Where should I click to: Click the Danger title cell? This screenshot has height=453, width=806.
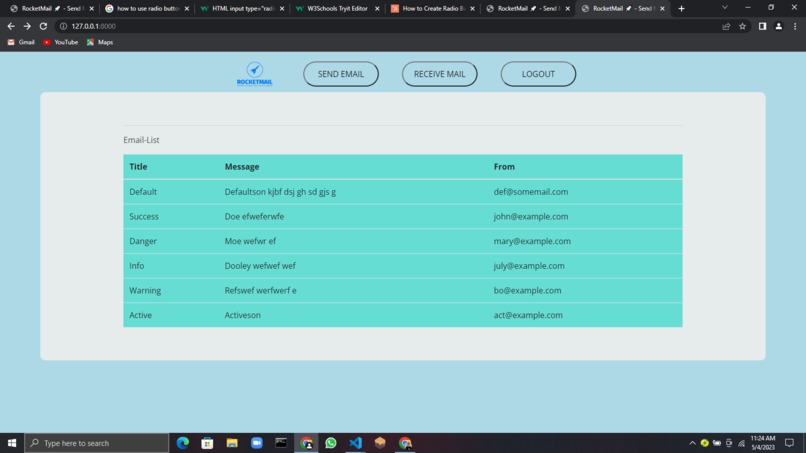click(x=143, y=241)
